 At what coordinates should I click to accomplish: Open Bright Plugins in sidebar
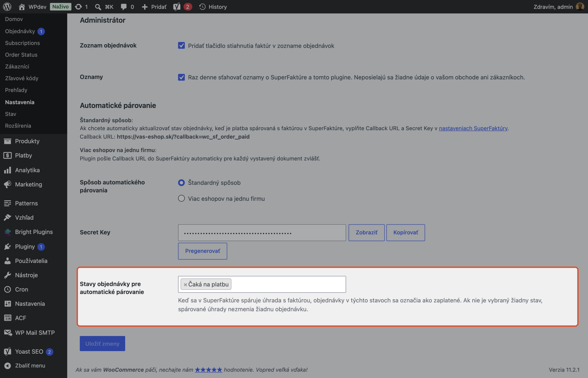click(34, 232)
